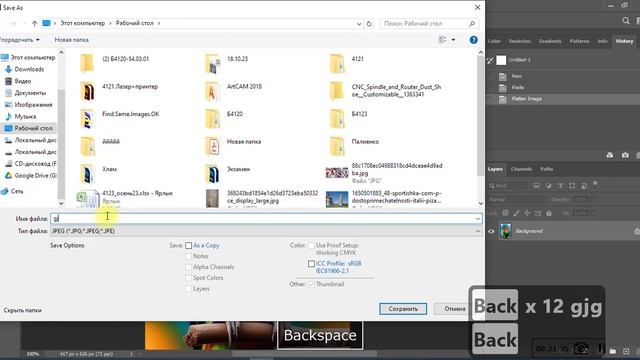The height and width of the screenshot is (360, 640).
Task: Go up one folder level arrow
Action: pyautogui.click(x=34, y=24)
